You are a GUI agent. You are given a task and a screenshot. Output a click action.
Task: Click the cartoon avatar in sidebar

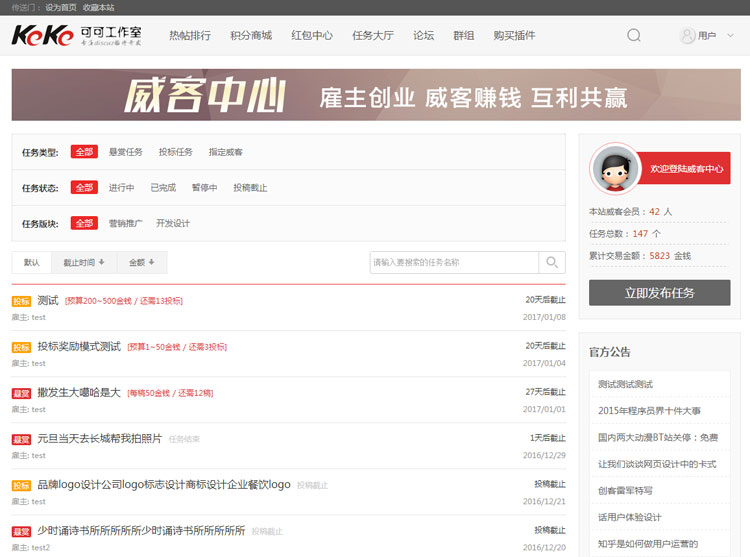(615, 168)
